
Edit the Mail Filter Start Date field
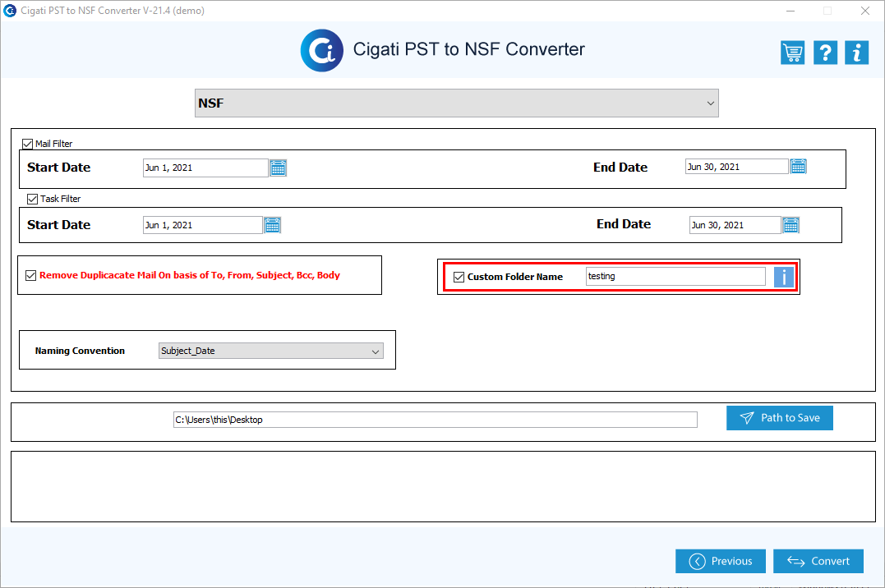pos(205,168)
